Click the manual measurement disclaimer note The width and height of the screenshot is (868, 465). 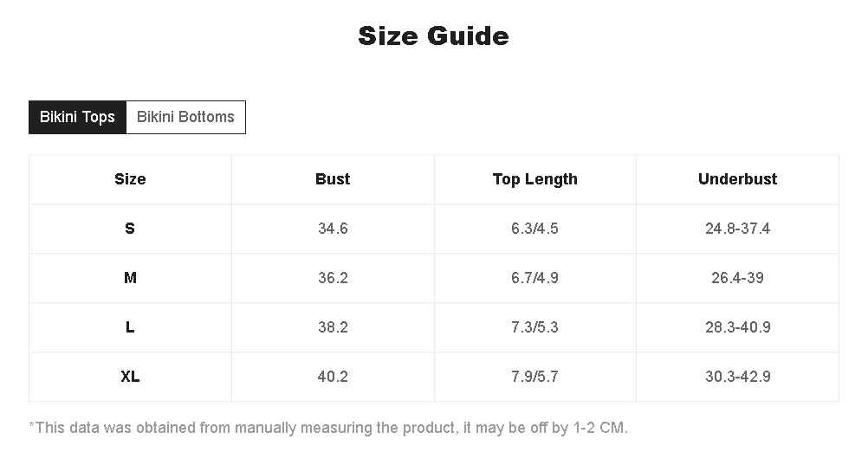(328, 428)
